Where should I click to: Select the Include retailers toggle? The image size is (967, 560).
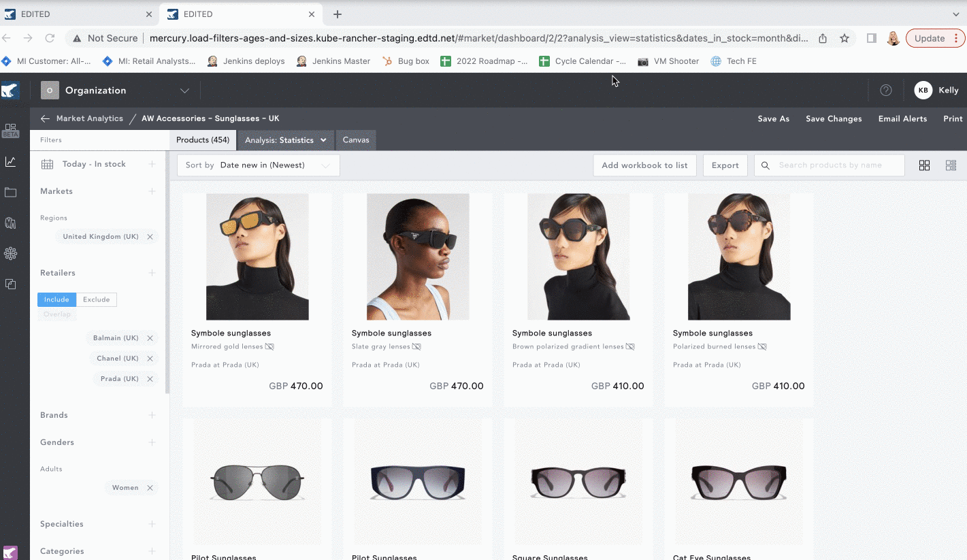click(x=56, y=299)
